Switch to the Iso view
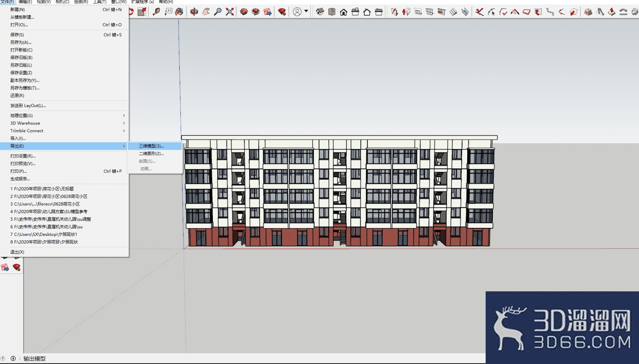The height and width of the screenshot is (364, 639). 320,12
